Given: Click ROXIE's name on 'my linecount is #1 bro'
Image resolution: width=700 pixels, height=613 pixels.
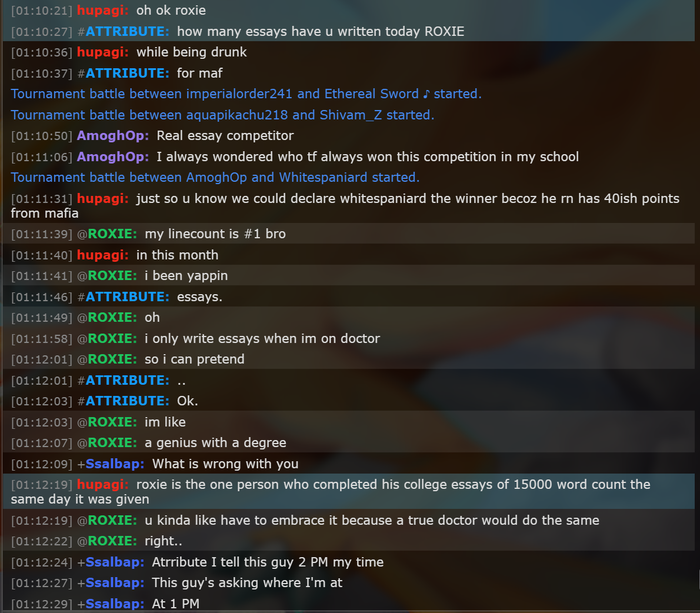Looking at the screenshot, I should [x=112, y=234].
